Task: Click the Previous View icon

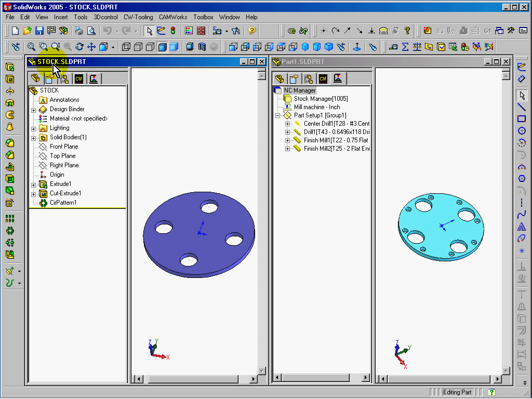Action: (16, 47)
